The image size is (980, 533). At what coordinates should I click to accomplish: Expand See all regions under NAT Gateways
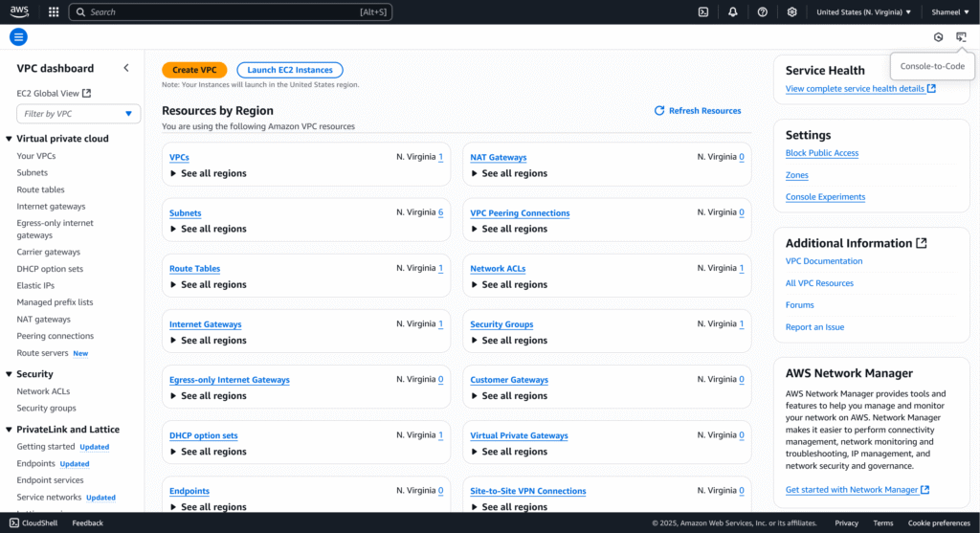[x=509, y=173]
